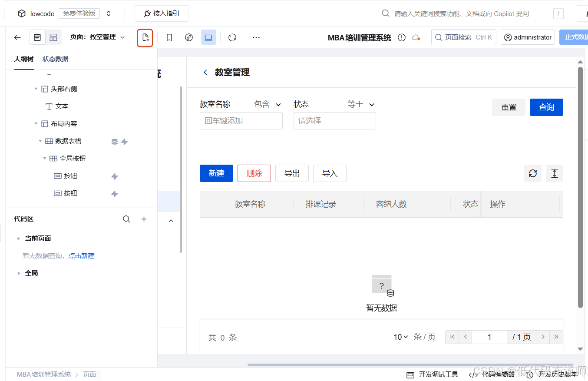Switch to the 大纲树 tab
Screen dimensions: 588x381
pos(24,59)
